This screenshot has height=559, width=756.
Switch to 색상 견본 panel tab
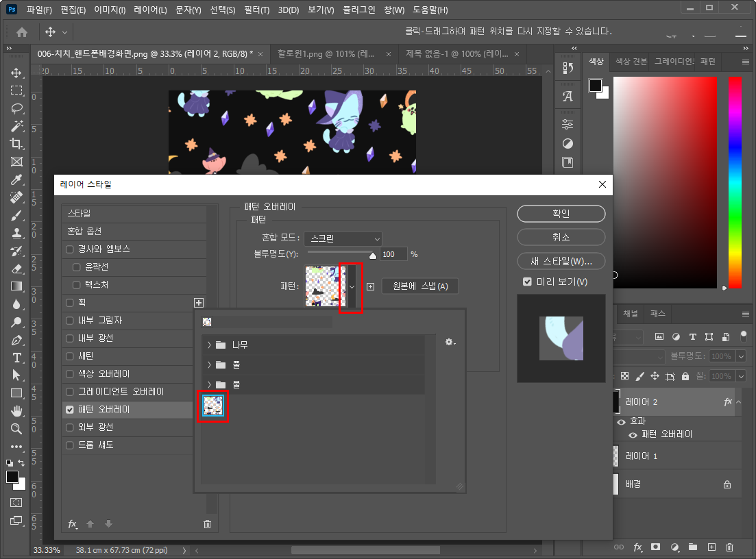(x=631, y=61)
